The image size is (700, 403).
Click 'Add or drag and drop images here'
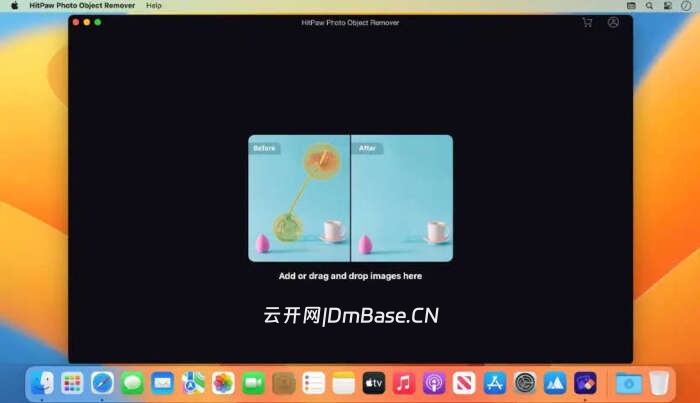350,276
